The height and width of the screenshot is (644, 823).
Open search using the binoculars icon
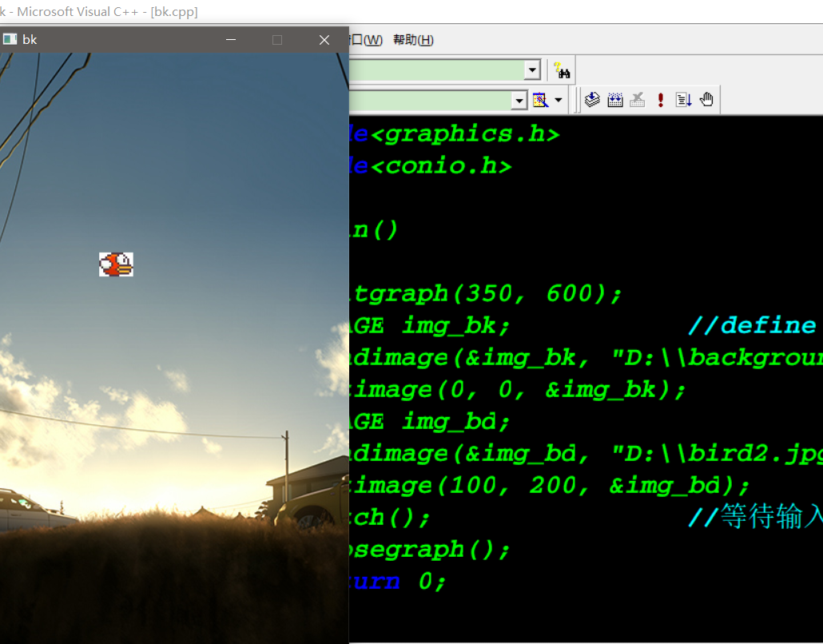tap(562, 70)
